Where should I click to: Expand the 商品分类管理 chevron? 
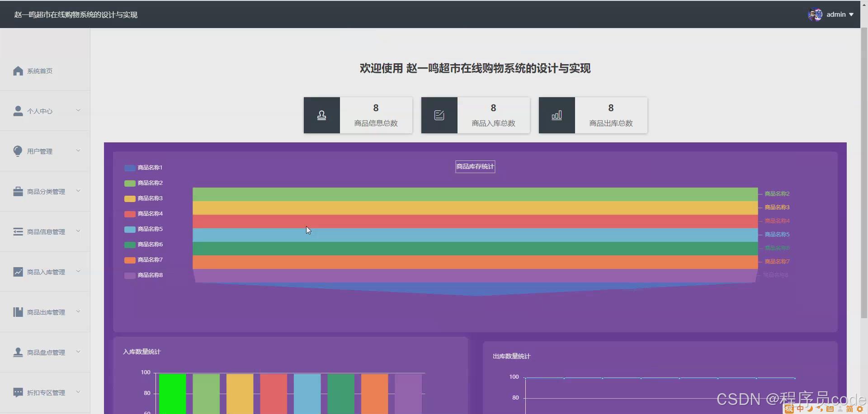(78, 191)
